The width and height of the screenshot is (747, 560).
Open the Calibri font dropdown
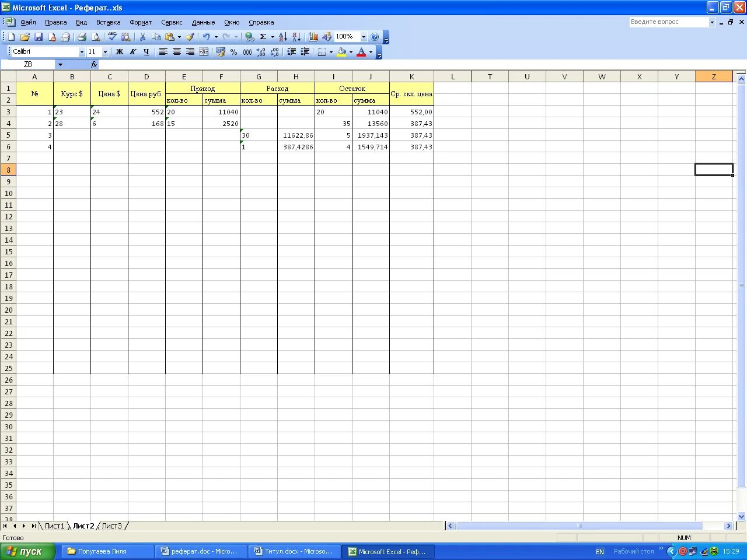click(x=82, y=52)
